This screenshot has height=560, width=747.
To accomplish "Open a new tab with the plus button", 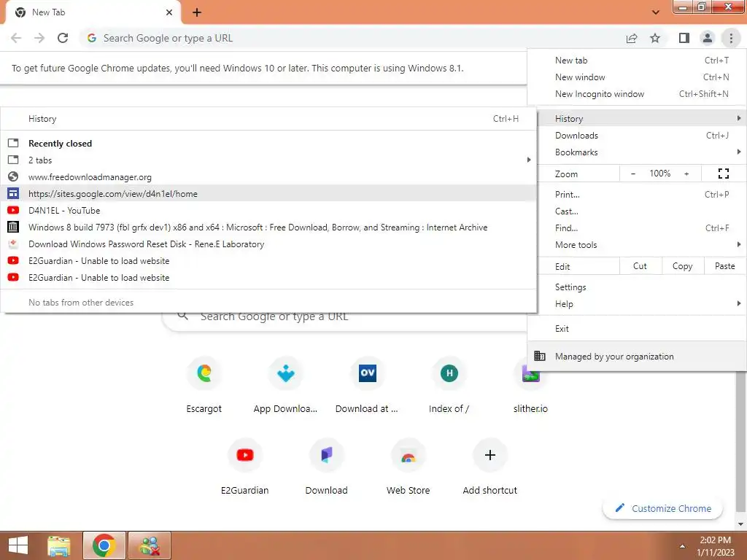I will coord(197,12).
